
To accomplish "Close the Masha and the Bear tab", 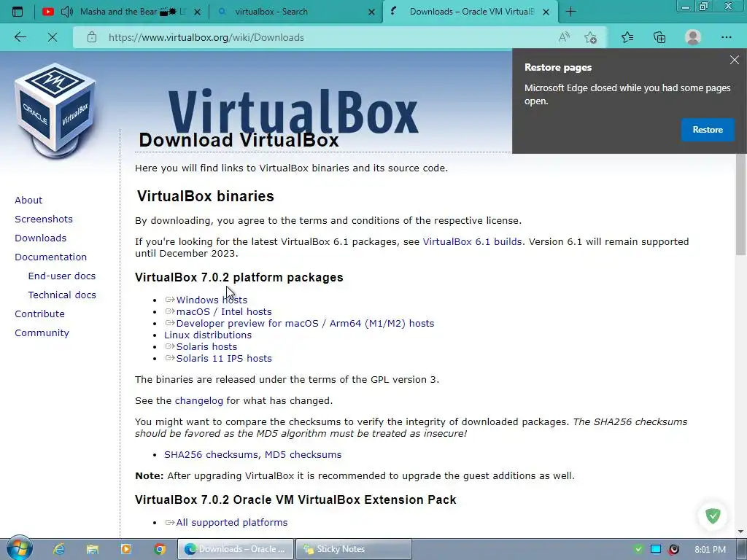I will pyautogui.click(x=197, y=12).
